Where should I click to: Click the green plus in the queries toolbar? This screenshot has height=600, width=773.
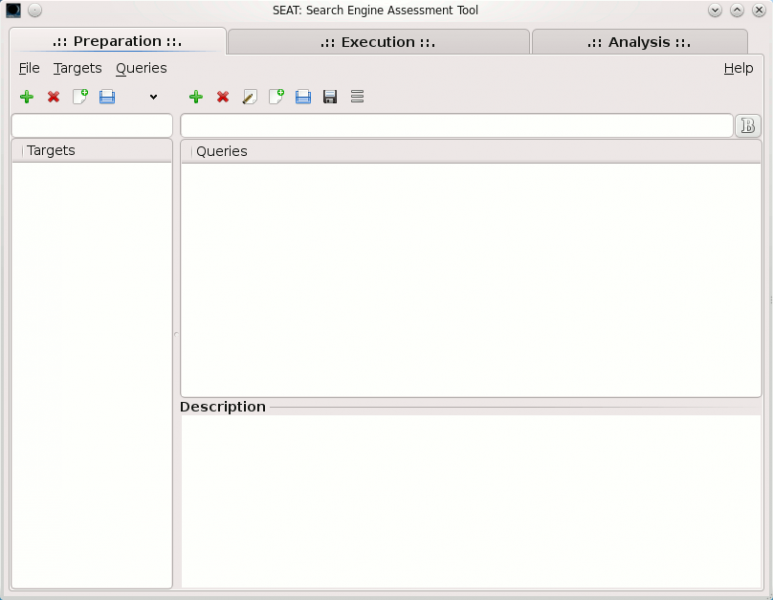(x=196, y=97)
